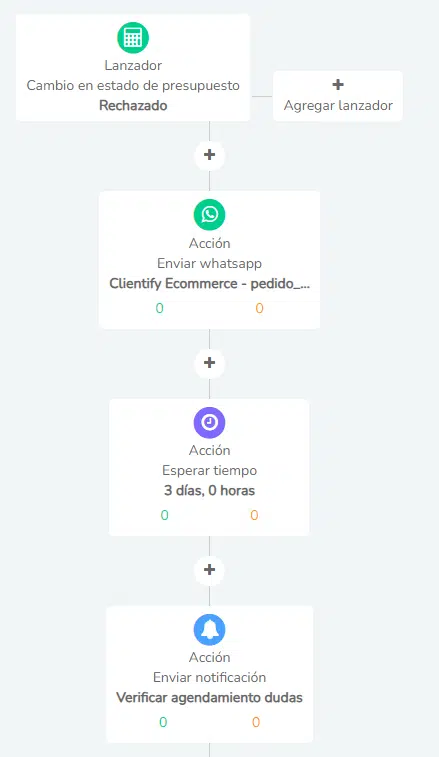Open Verificar agendamiento dudas notification

coord(210,698)
